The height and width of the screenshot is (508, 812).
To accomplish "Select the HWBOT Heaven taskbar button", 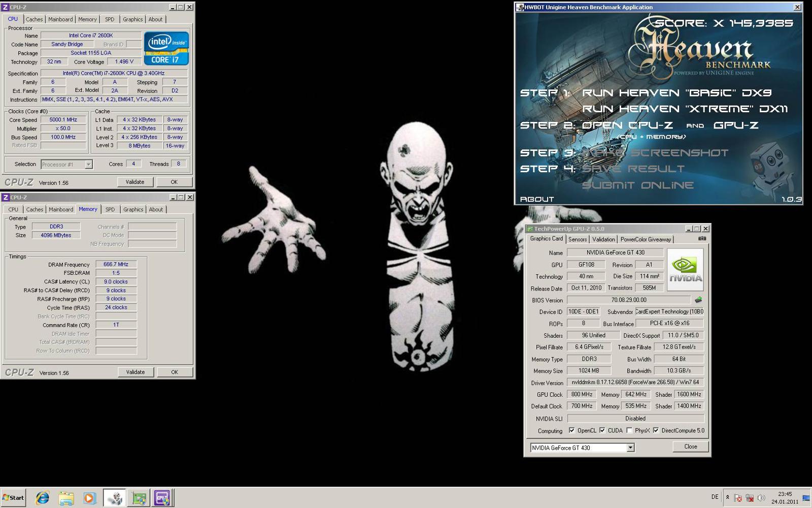I will (x=115, y=498).
